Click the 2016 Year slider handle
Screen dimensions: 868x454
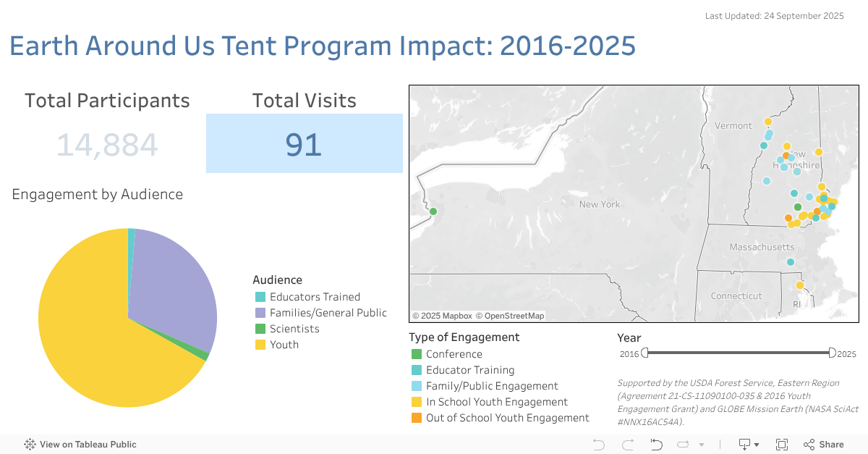click(644, 353)
